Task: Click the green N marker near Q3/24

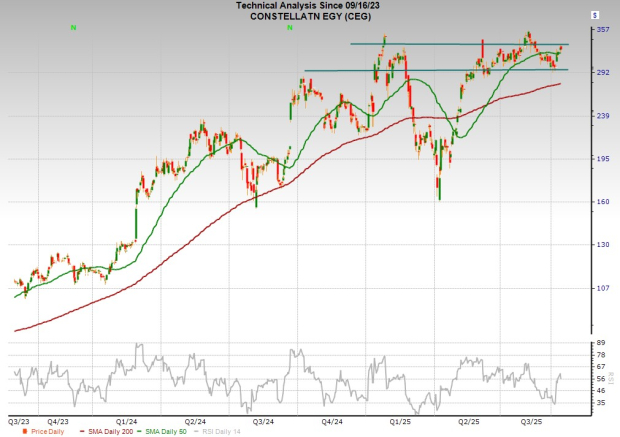Action: coord(289,27)
